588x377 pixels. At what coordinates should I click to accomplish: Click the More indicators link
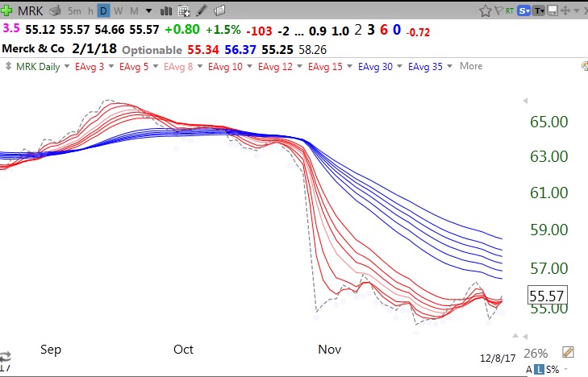coord(471,66)
